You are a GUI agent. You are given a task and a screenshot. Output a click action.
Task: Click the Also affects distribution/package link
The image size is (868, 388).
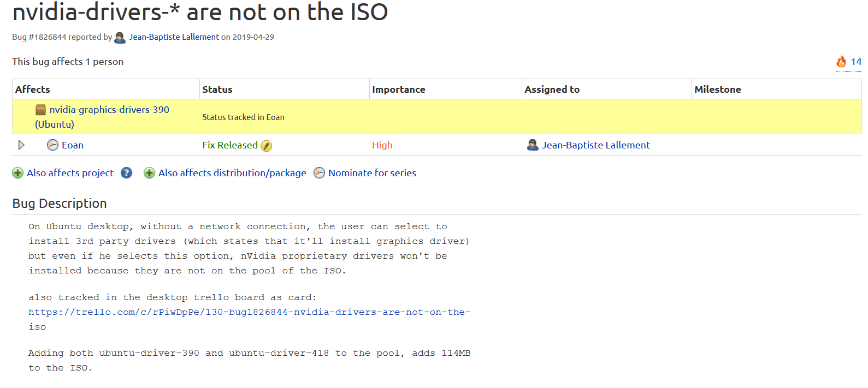[x=232, y=173]
